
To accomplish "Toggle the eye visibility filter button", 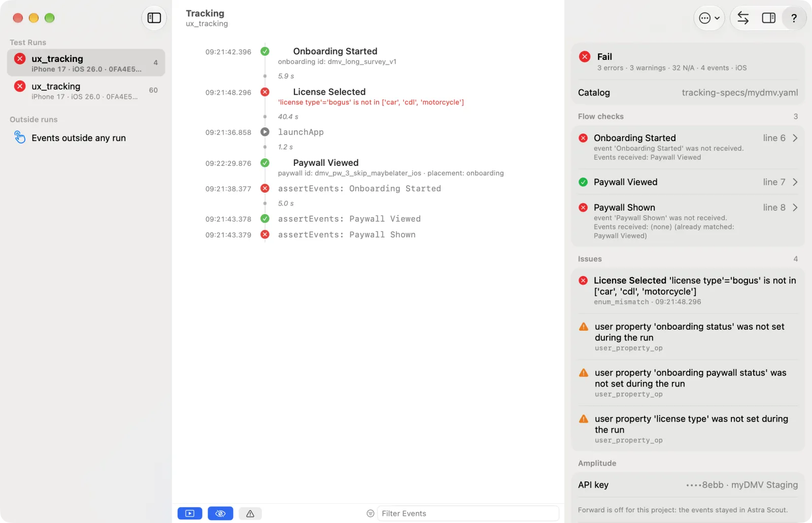I will click(220, 513).
